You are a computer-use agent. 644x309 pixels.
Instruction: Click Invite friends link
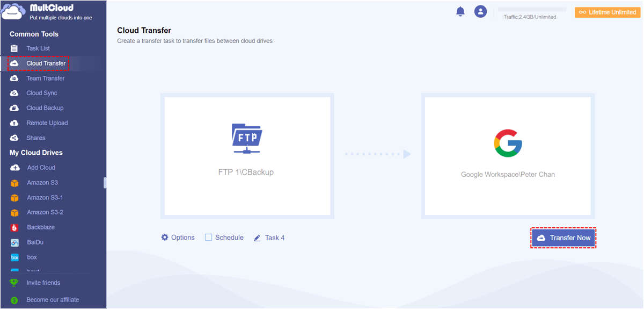click(x=43, y=283)
